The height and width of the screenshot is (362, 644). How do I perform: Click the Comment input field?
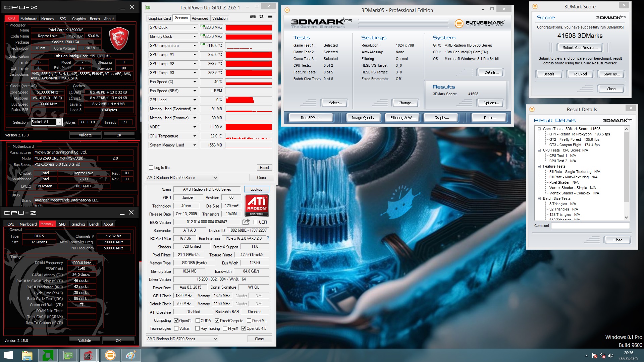[590, 226]
